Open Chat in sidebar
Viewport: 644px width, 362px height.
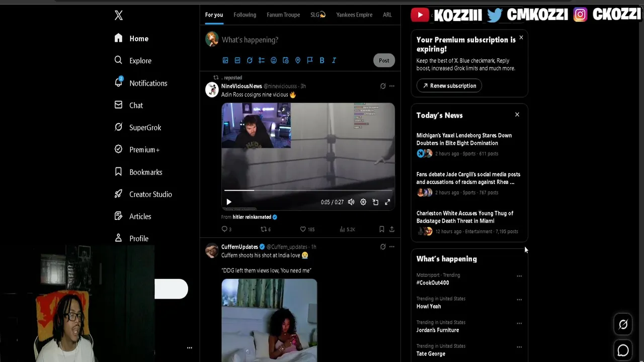tap(129, 106)
